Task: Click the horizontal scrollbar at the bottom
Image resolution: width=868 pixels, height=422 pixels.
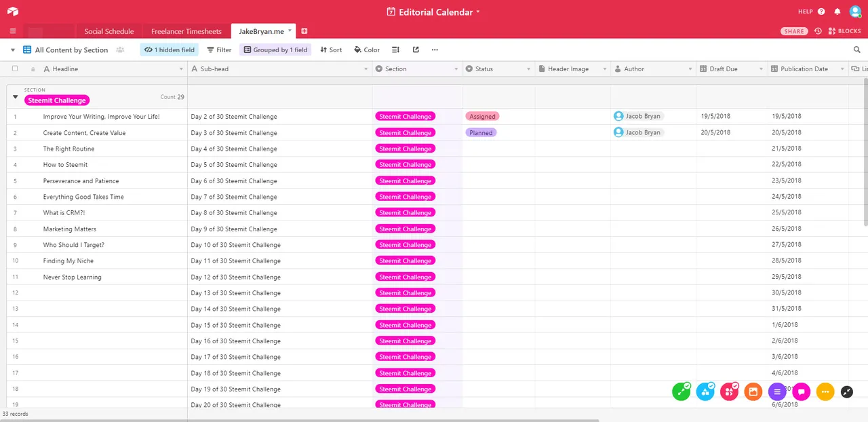Action: click(298, 420)
